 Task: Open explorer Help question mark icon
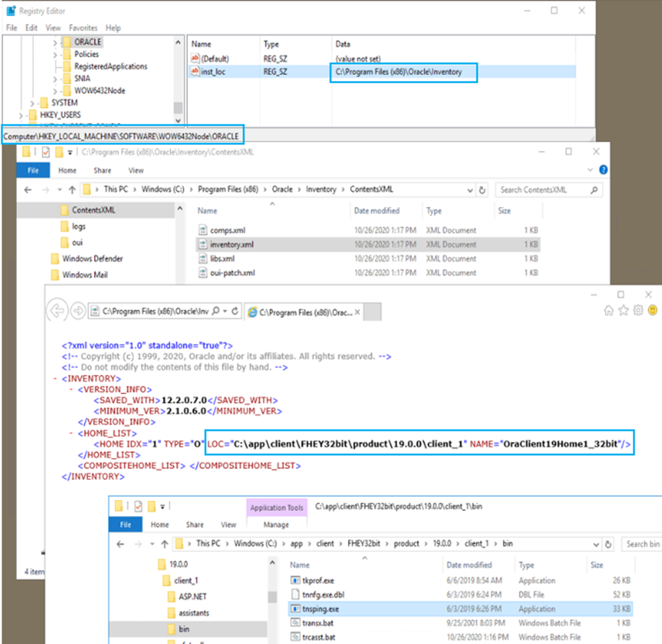tap(604, 170)
